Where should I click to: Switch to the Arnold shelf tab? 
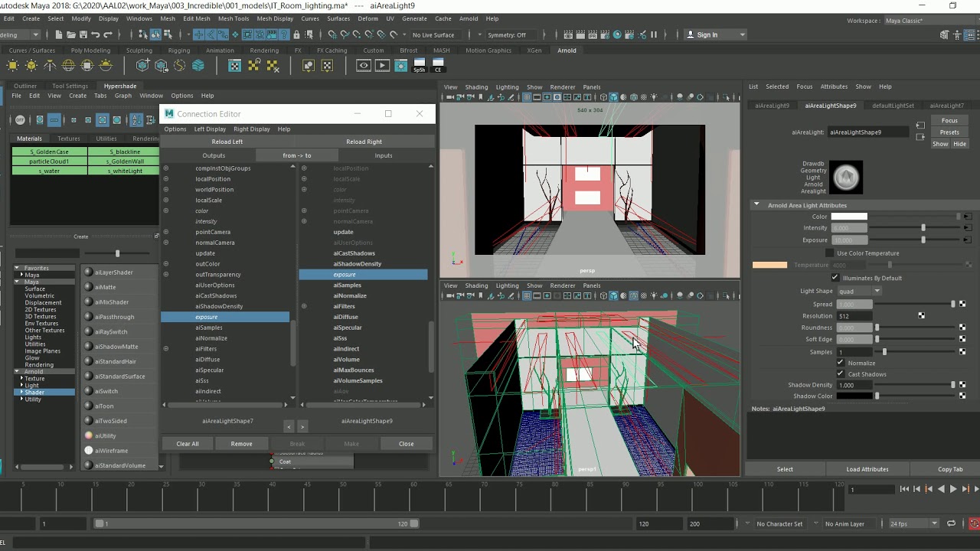tap(567, 51)
